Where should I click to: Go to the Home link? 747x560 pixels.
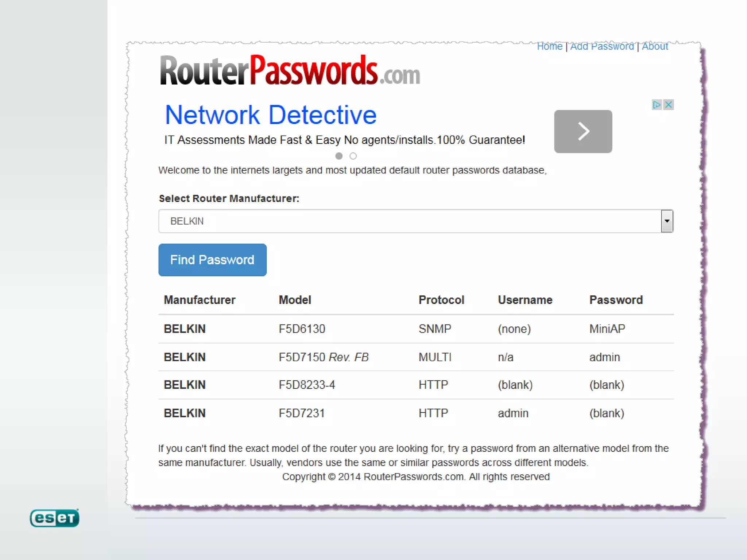550,46
